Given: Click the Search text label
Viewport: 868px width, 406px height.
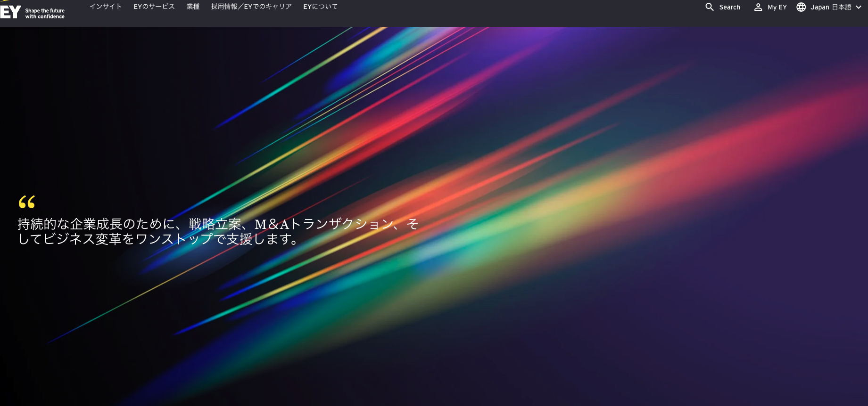Looking at the screenshot, I should pyautogui.click(x=729, y=7).
